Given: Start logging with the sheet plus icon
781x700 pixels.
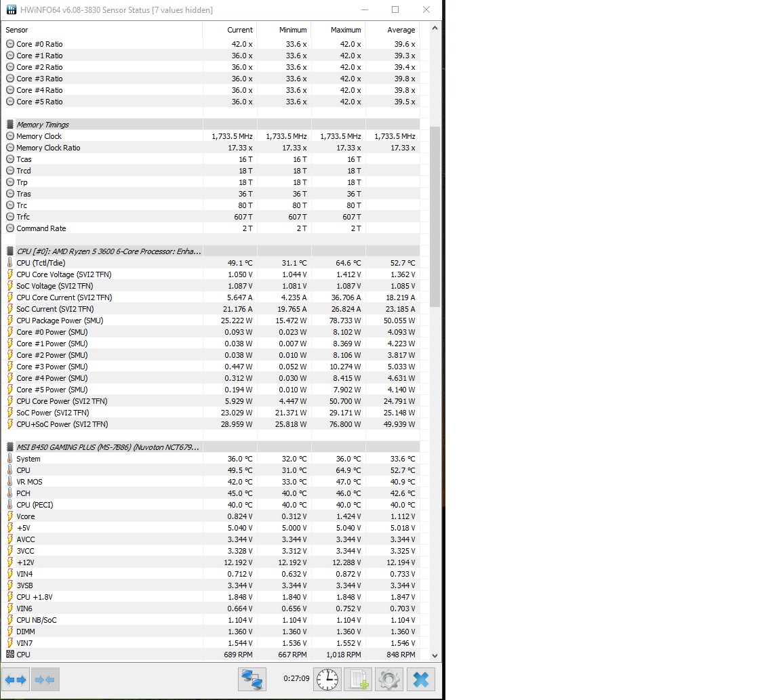Looking at the screenshot, I should click(357, 679).
